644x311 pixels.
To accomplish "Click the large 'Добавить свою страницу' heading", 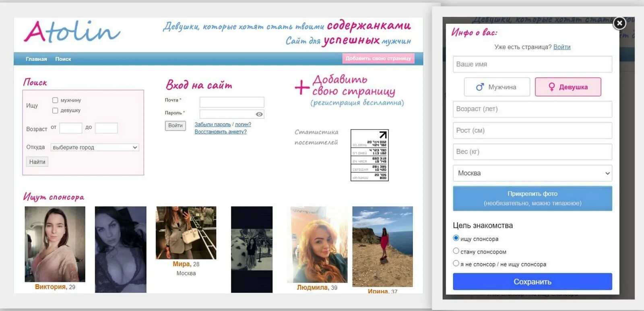I will click(x=353, y=85).
